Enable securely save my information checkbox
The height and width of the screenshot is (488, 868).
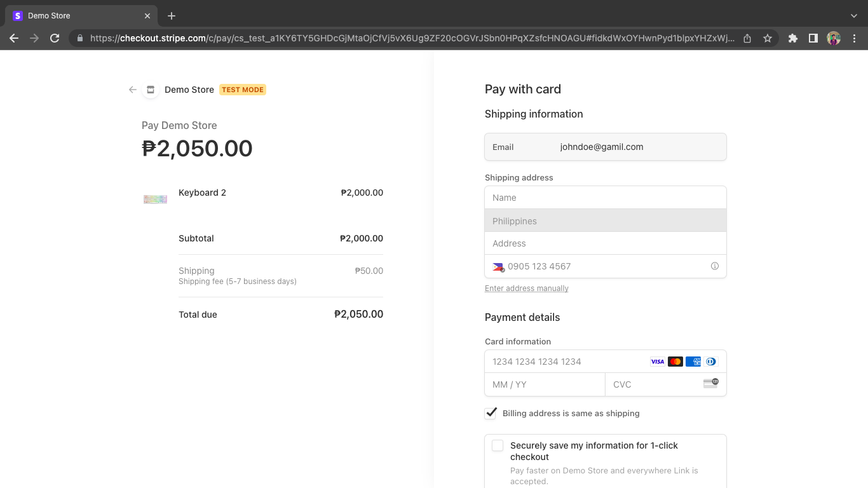pos(498,445)
